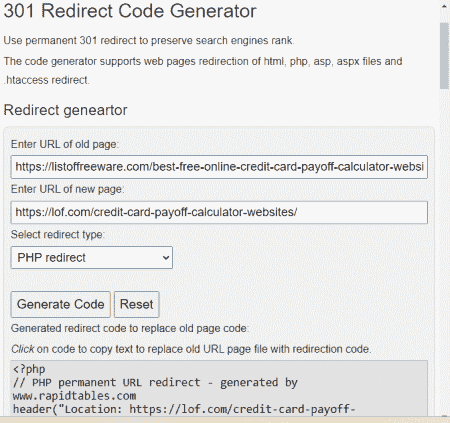Copy the header Location line in the code box

point(184,409)
